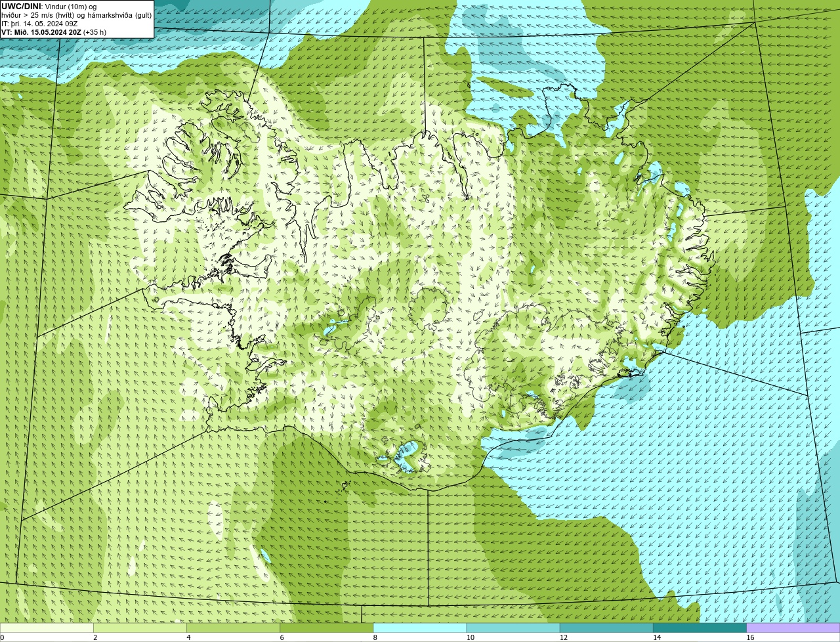Click the '12' scale label

(563, 637)
